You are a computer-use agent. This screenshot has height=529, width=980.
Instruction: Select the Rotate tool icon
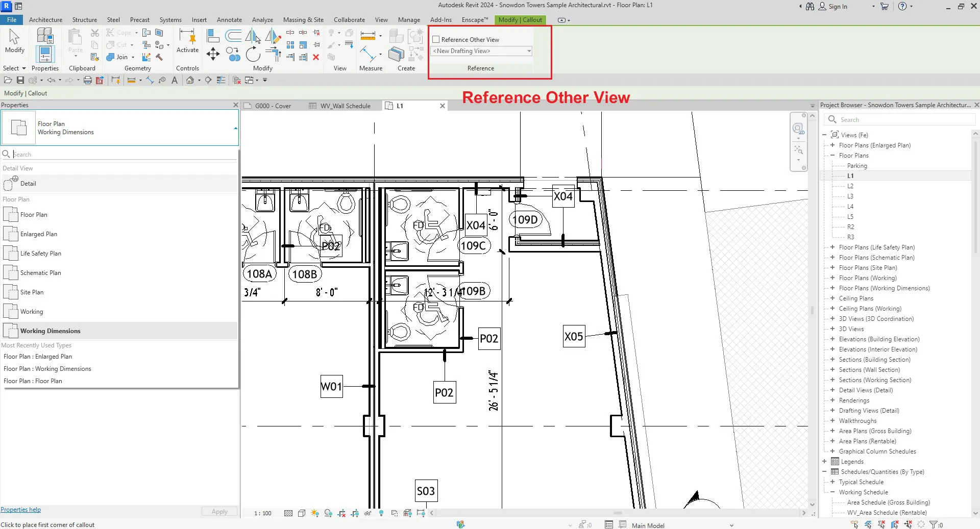click(x=253, y=54)
